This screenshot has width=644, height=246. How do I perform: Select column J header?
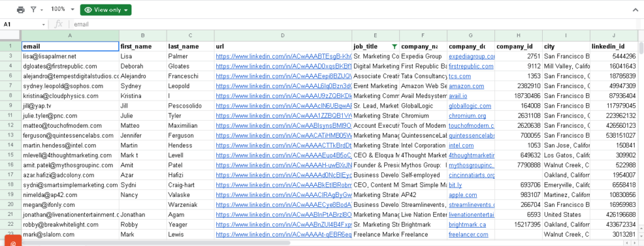(x=614, y=35)
